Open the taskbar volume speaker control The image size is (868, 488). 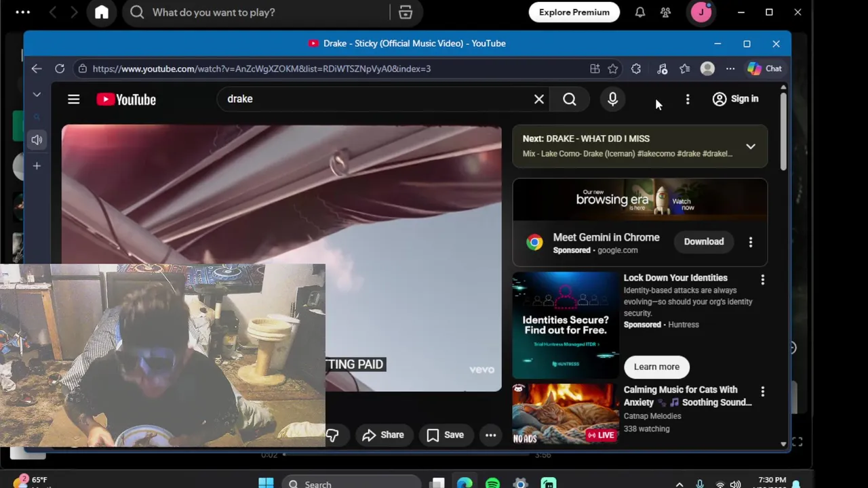[736, 484]
